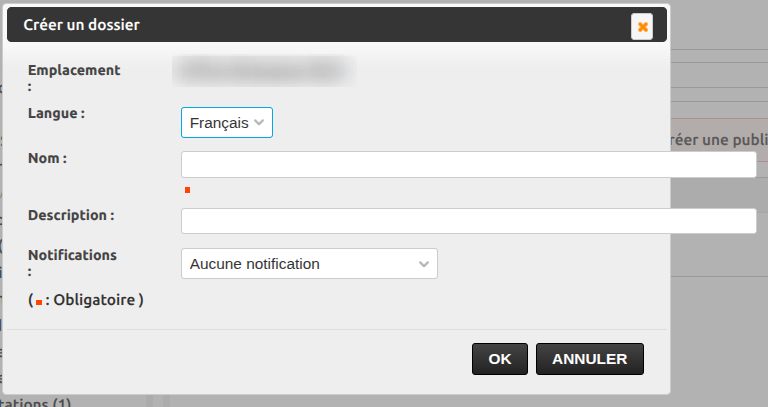Select the Description label text
Viewport: 768px width, 407px height.
[x=71, y=215]
